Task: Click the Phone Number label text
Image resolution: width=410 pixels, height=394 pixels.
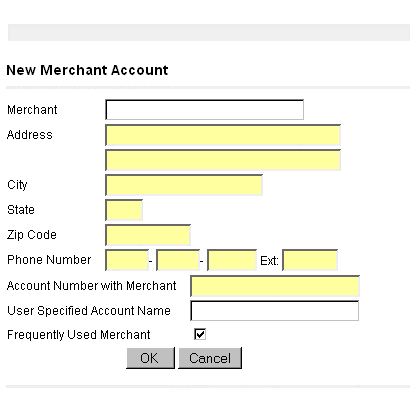Action: point(49,260)
